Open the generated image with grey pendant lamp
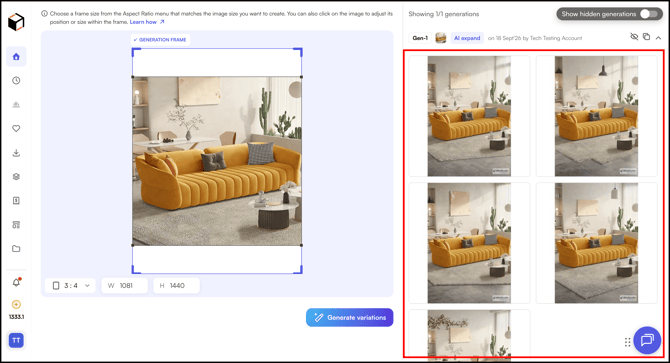670x363 pixels. click(x=597, y=243)
